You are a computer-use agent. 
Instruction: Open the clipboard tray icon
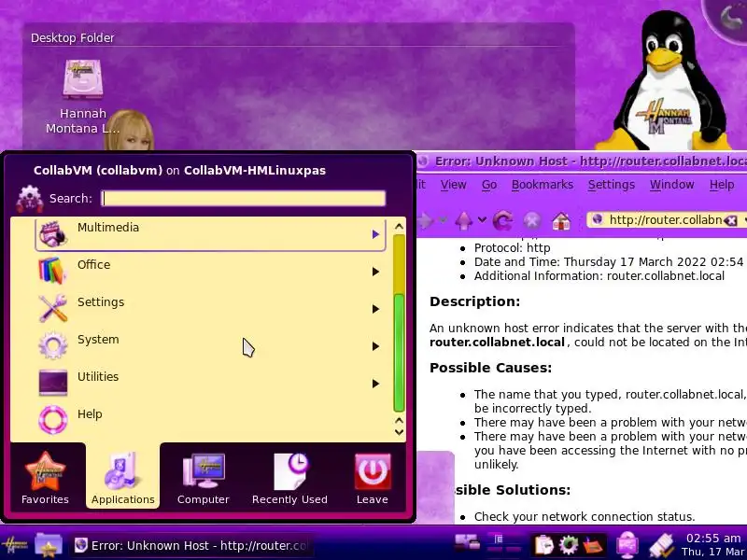click(543, 545)
